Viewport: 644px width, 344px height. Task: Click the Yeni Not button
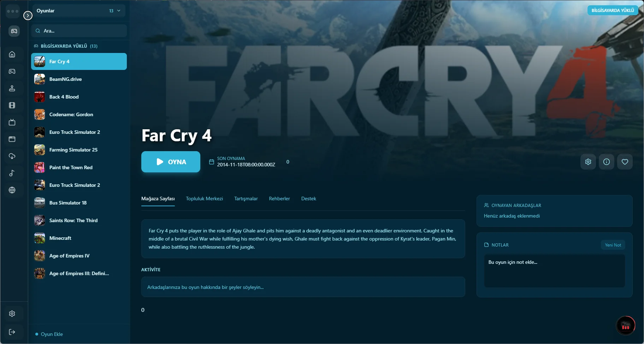pos(613,245)
